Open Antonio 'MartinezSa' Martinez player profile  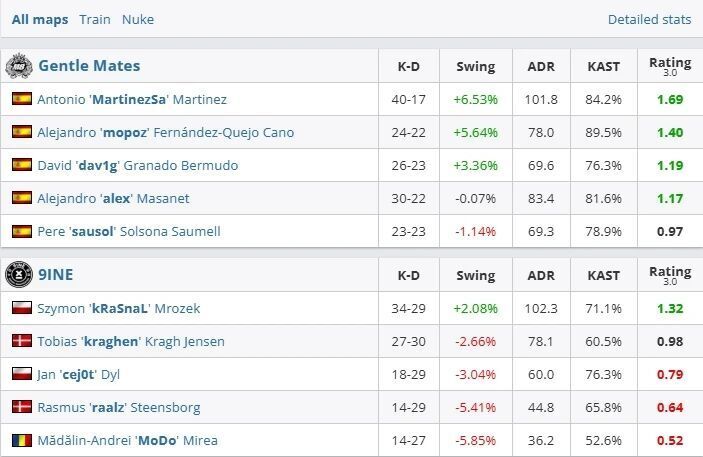(131, 99)
